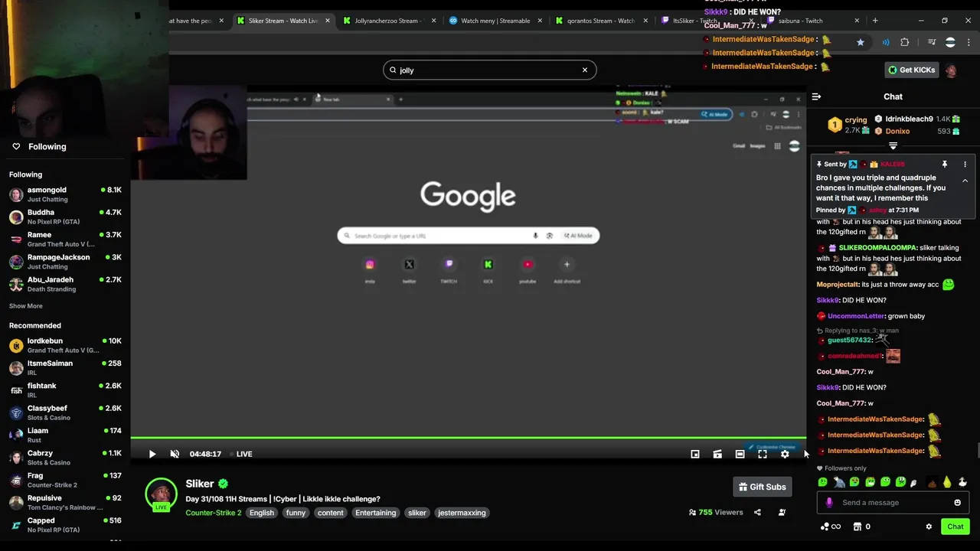Open ItsmeSaiman recommended channel

pos(65,367)
